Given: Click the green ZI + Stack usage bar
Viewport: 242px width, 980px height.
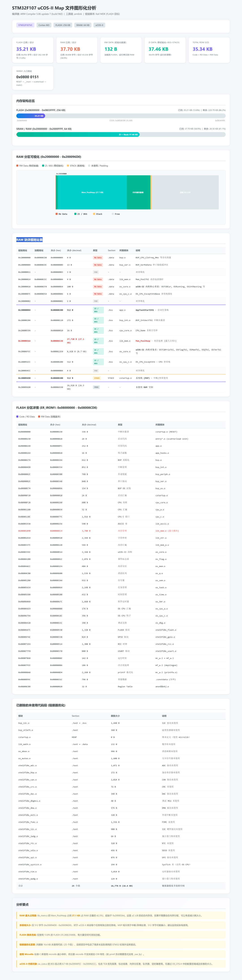Looking at the screenshot, I should click(78, 134).
